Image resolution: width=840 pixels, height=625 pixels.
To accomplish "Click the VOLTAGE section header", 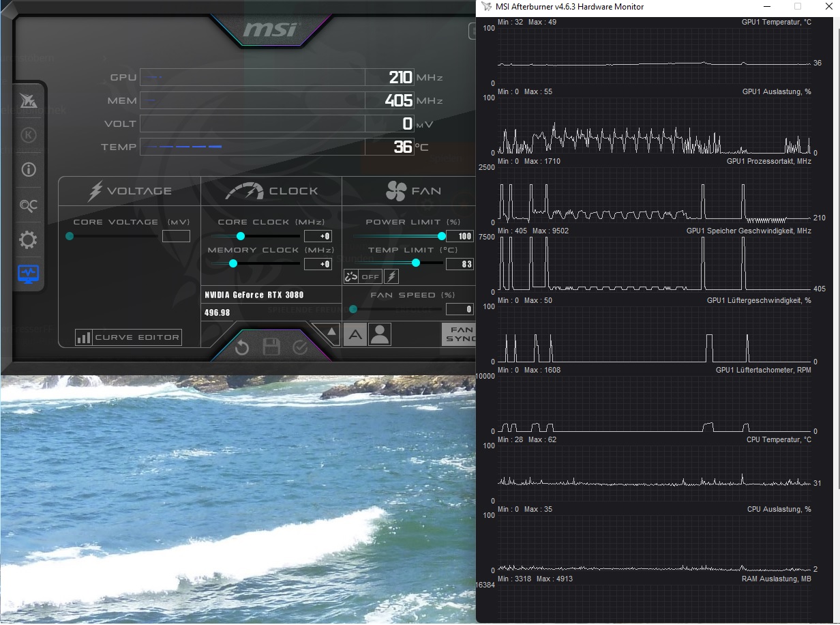I will (130, 191).
